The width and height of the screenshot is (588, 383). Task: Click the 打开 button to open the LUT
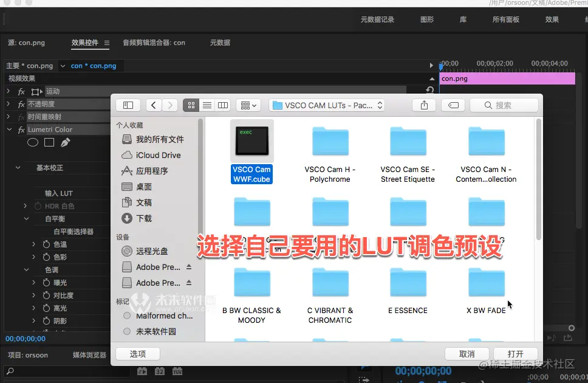tap(515, 353)
